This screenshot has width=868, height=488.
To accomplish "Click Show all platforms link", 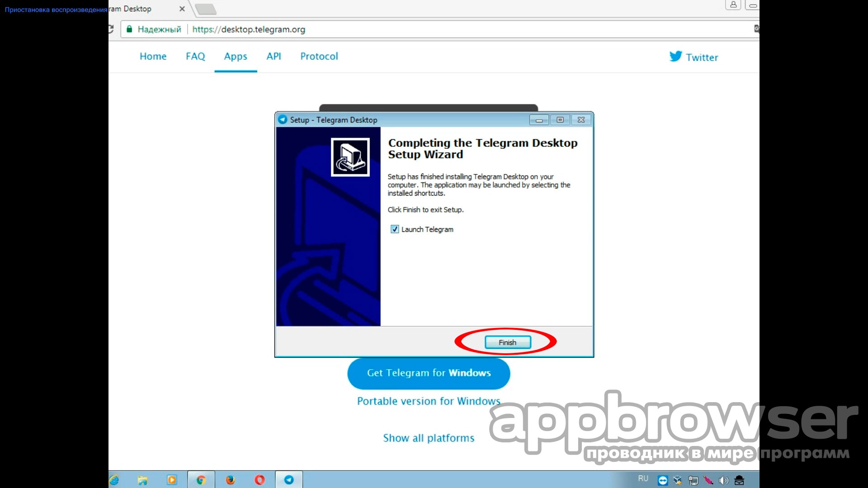I will 429,438.
